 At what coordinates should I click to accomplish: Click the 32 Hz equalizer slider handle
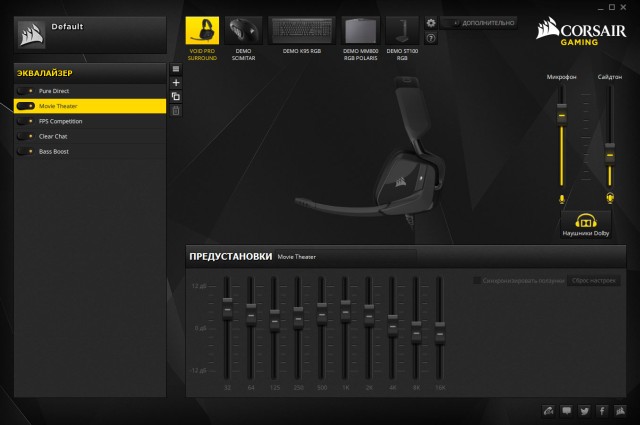point(227,310)
